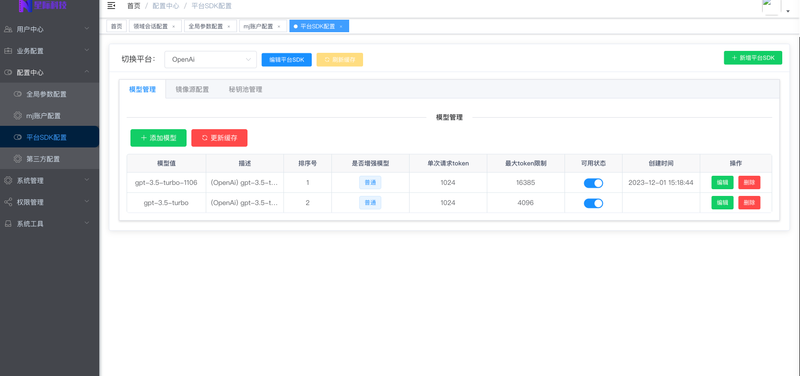800x376 pixels.
Task: Click 首页 in the breadcrumb
Action: [x=134, y=6]
